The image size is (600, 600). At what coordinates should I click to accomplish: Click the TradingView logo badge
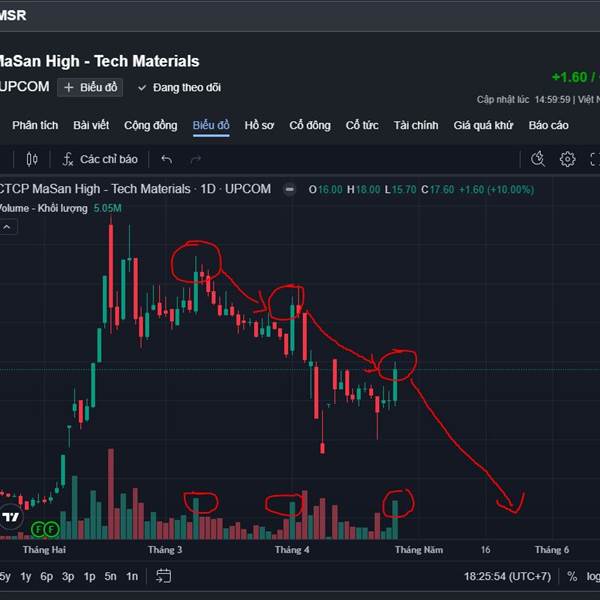[x=11, y=517]
